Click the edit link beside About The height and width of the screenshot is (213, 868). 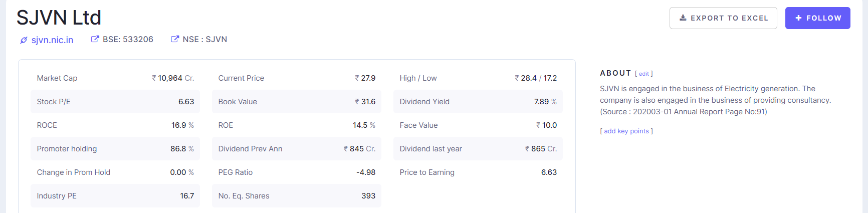click(x=644, y=74)
